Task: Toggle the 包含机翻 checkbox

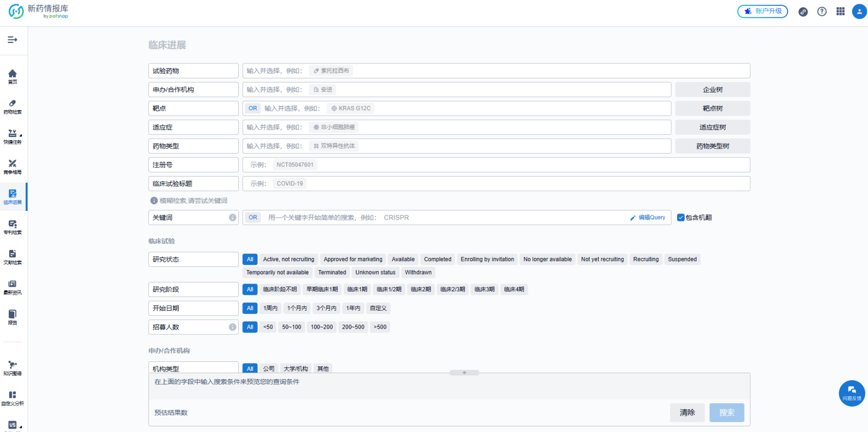Action: [681, 218]
